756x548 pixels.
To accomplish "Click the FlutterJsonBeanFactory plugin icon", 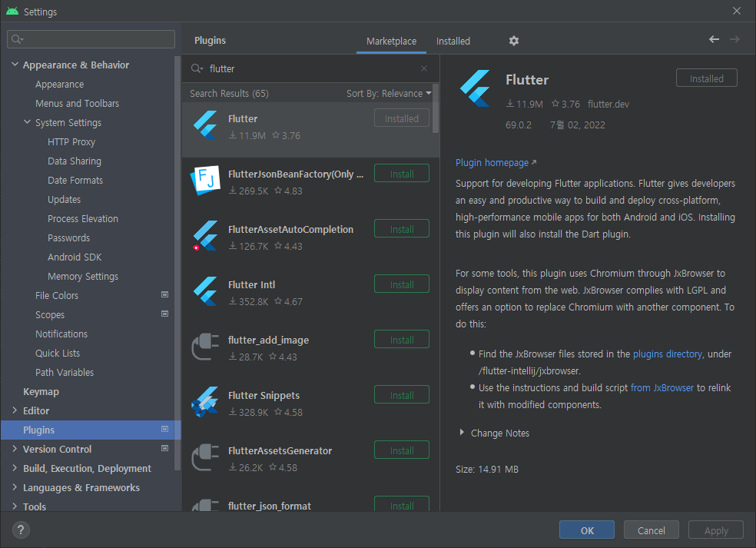I will click(x=206, y=181).
